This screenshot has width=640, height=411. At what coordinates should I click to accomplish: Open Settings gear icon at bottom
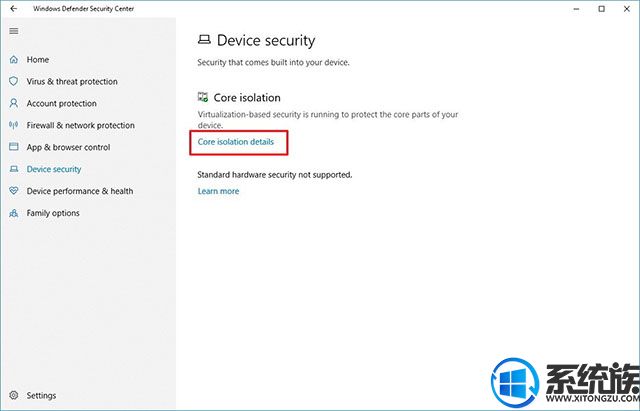[13, 395]
